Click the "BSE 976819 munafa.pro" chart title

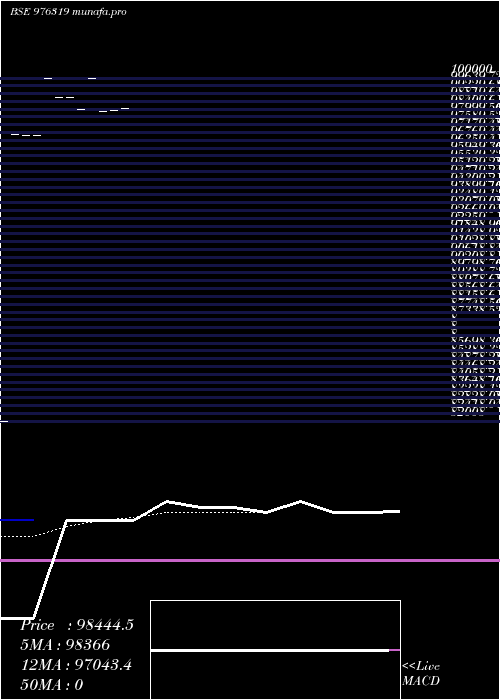(x=68, y=12)
